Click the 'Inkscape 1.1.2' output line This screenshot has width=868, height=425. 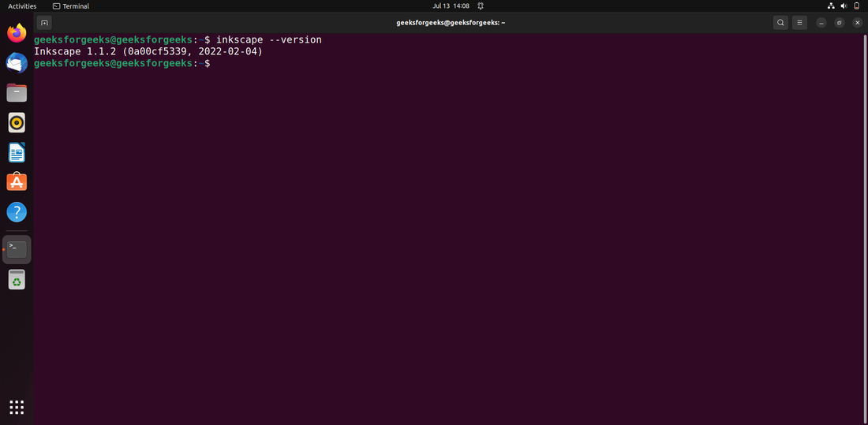point(148,51)
